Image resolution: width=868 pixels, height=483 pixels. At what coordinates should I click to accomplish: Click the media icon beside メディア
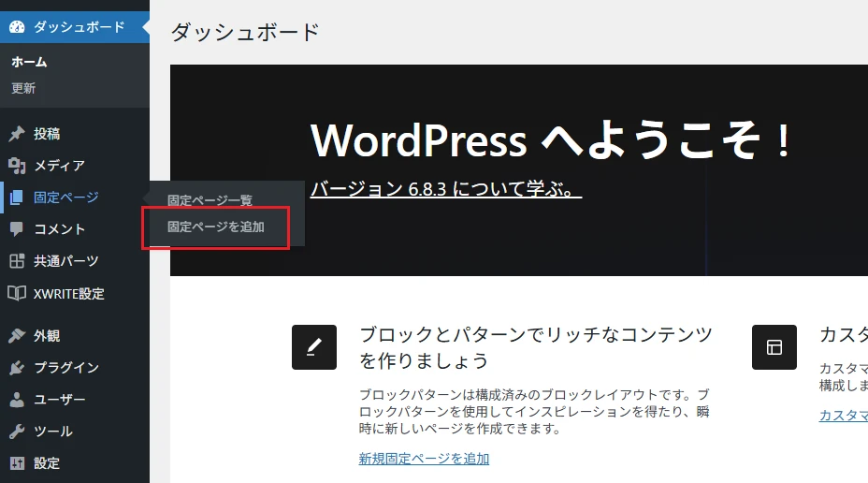[17, 166]
